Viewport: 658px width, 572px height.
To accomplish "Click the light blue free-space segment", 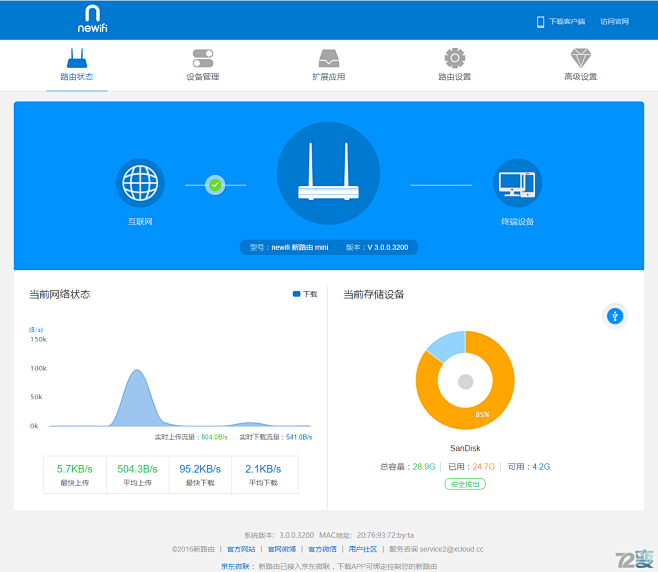I will pos(447,343).
